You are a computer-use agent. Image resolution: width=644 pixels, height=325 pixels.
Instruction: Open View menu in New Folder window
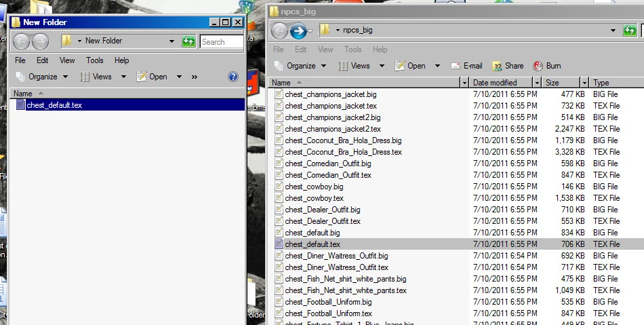67,60
